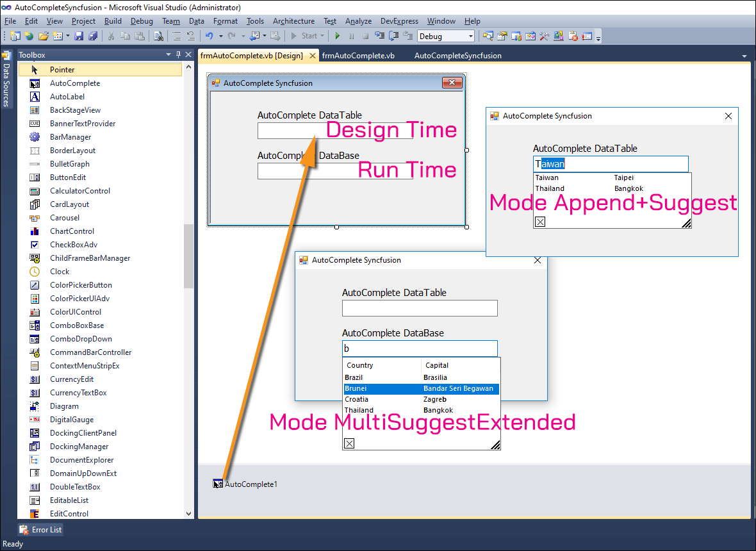Open Add New Item dropdown arrow
Image resolution: width=756 pixels, height=551 pixels.
tap(67, 36)
